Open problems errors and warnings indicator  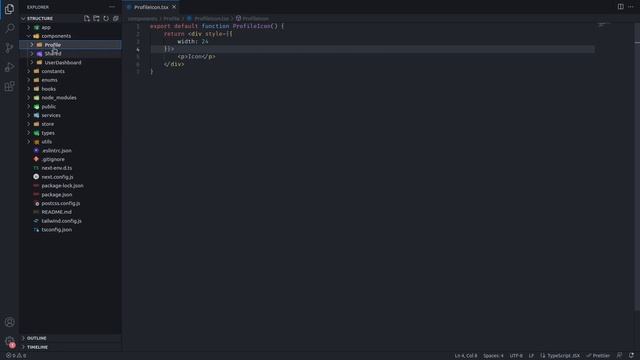coord(16,356)
